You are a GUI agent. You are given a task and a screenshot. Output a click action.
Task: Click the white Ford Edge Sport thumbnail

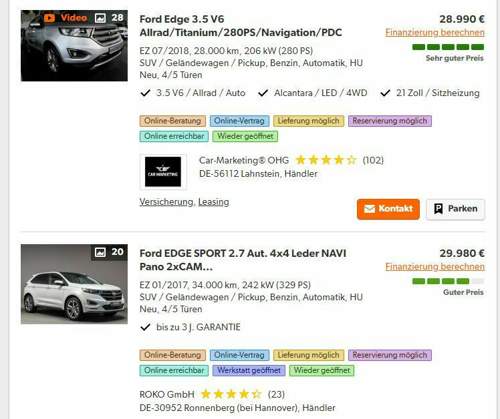click(x=74, y=284)
